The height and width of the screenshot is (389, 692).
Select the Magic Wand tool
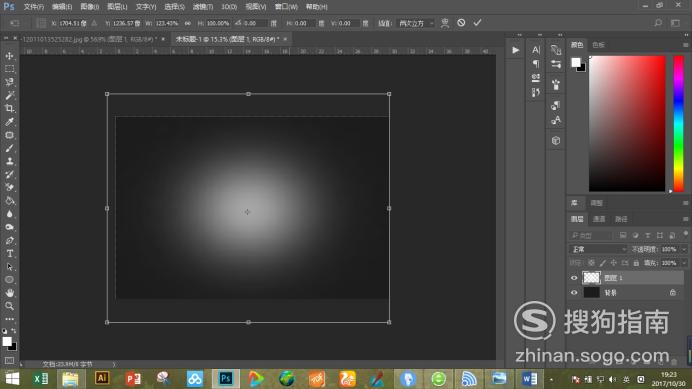coord(9,95)
